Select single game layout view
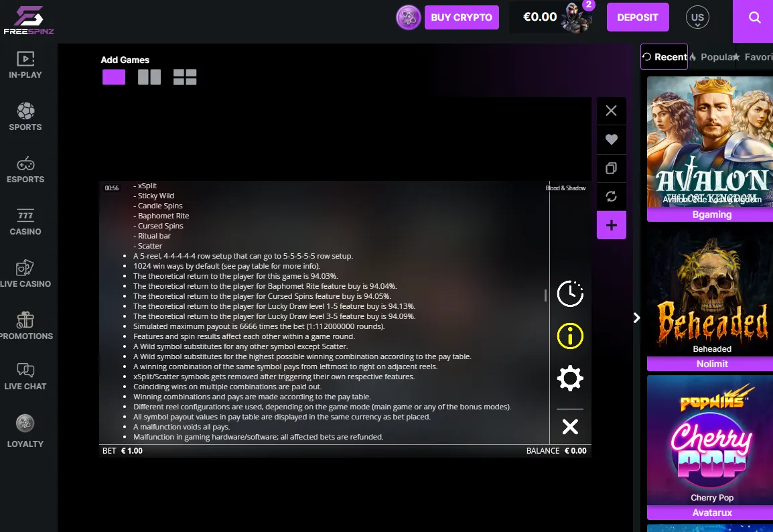Image resolution: width=773 pixels, height=532 pixels. (114, 77)
